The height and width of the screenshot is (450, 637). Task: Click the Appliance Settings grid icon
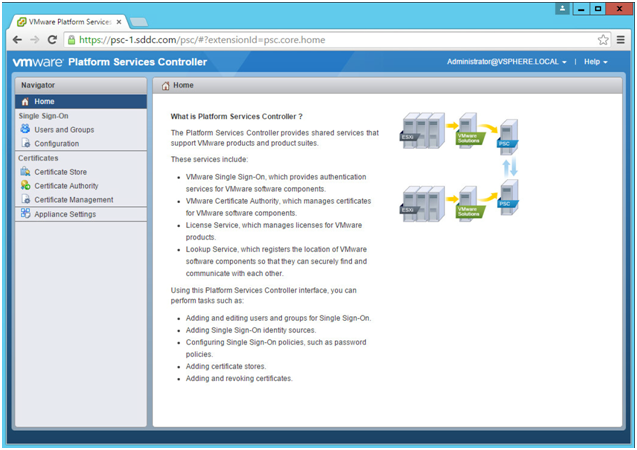25,213
